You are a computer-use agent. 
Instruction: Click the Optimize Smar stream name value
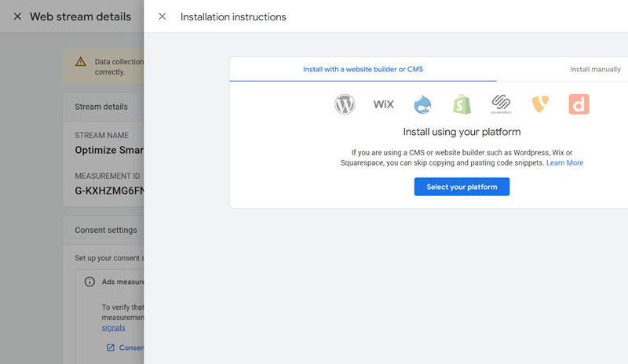[109, 150]
